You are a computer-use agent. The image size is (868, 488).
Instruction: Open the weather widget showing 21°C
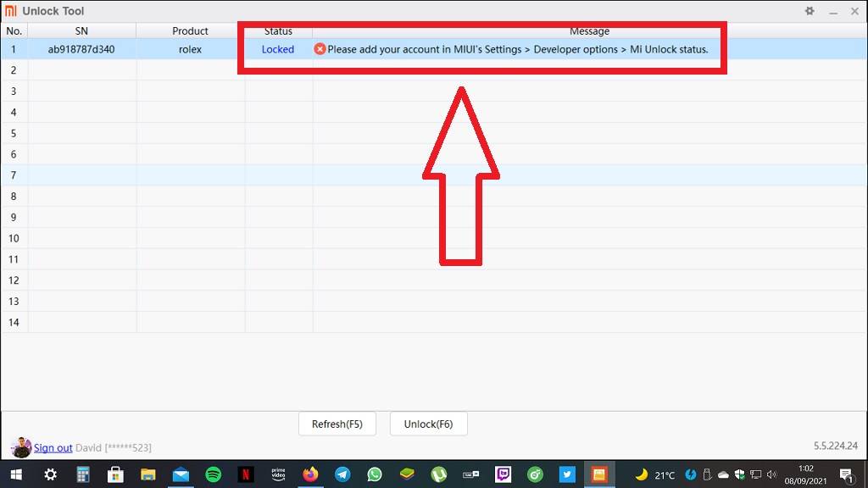pos(655,474)
